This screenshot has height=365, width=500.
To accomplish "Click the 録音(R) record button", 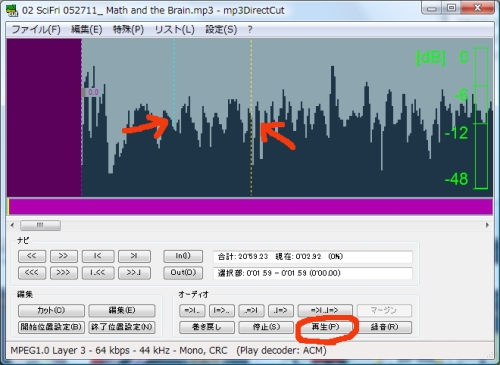I will [x=384, y=327].
